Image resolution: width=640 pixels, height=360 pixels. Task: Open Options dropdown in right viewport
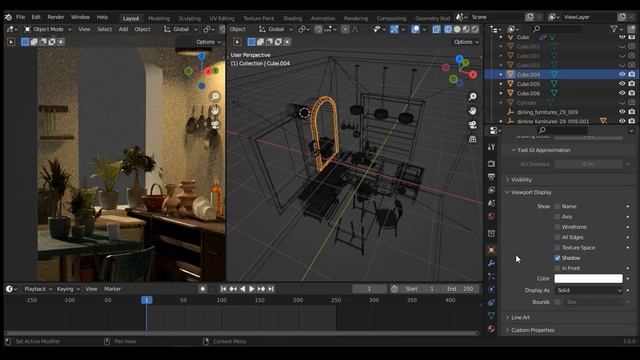pyautogui.click(x=466, y=42)
